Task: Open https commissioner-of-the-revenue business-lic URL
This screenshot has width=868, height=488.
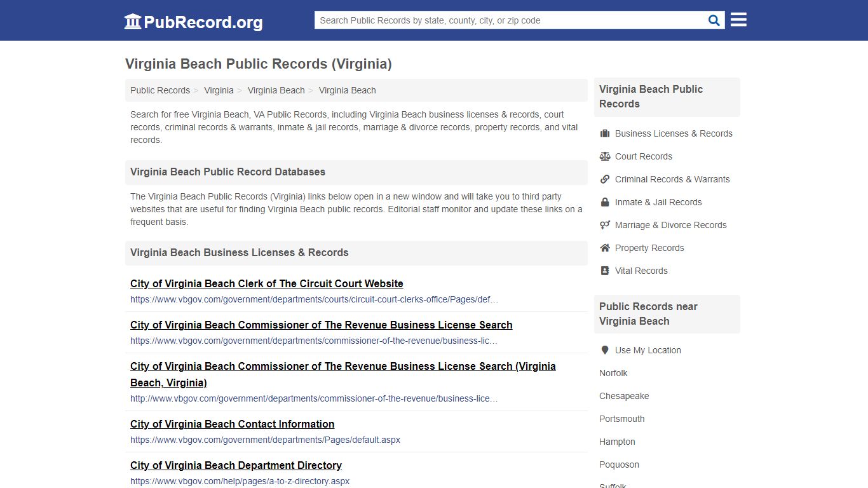Action: coord(314,341)
